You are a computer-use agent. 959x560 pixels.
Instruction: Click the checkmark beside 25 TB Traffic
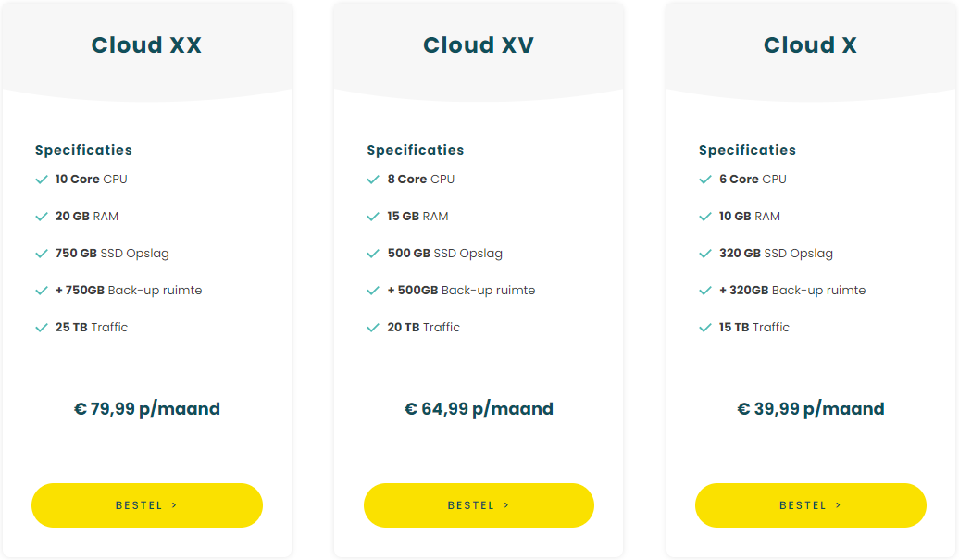(42, 328)
